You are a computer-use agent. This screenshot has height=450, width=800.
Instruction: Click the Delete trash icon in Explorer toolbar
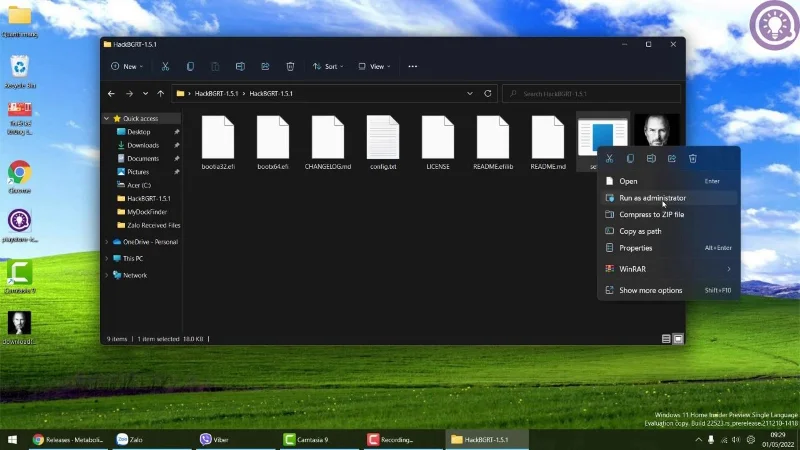click(x=290, y=66)
